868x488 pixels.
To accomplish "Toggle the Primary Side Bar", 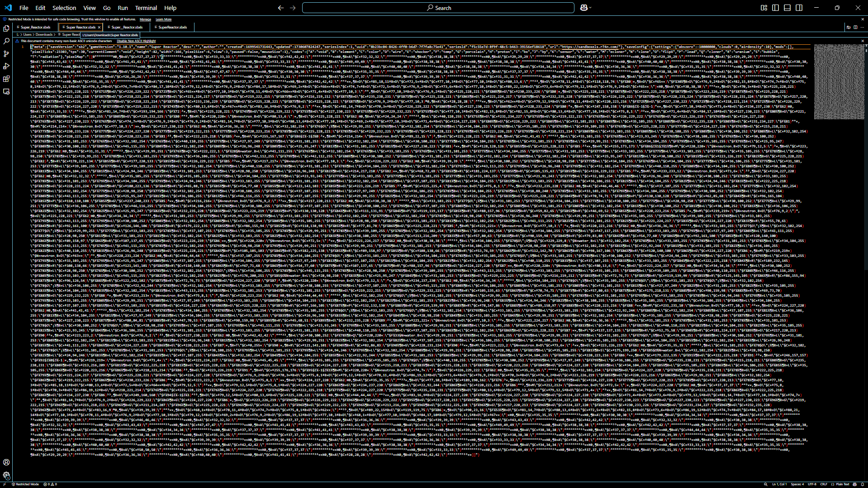I will [776, 8].
